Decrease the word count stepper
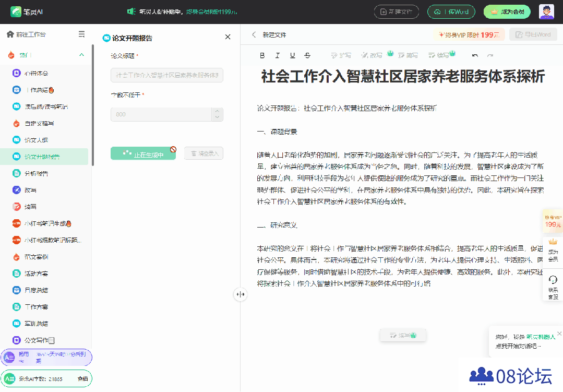The image size is (563, 392). 217,117
